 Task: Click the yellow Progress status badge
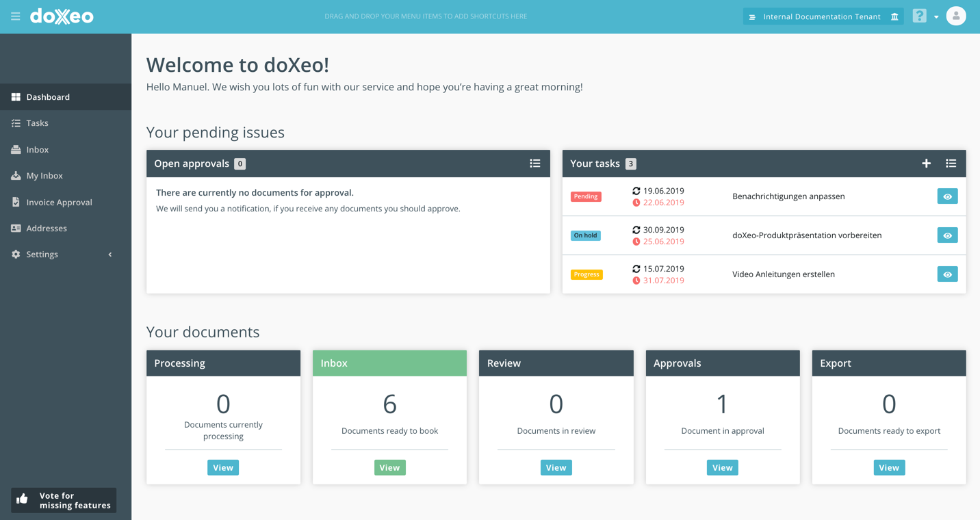586,274
